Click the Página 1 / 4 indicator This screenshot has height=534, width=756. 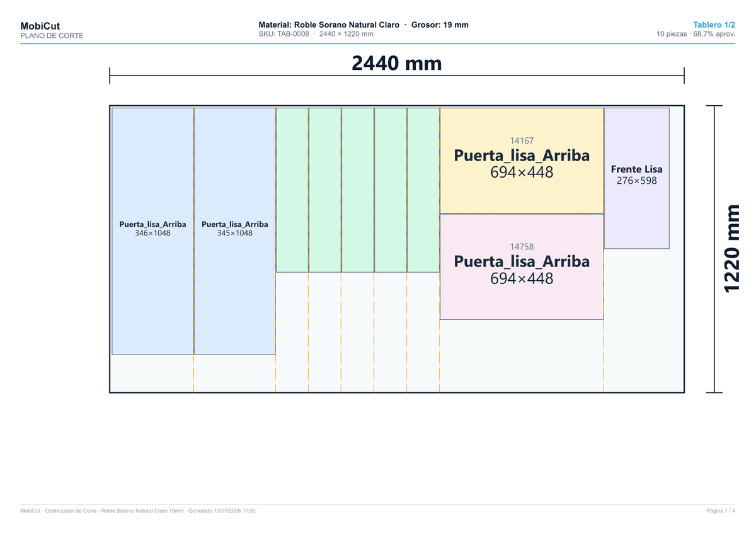pos(721,511)
